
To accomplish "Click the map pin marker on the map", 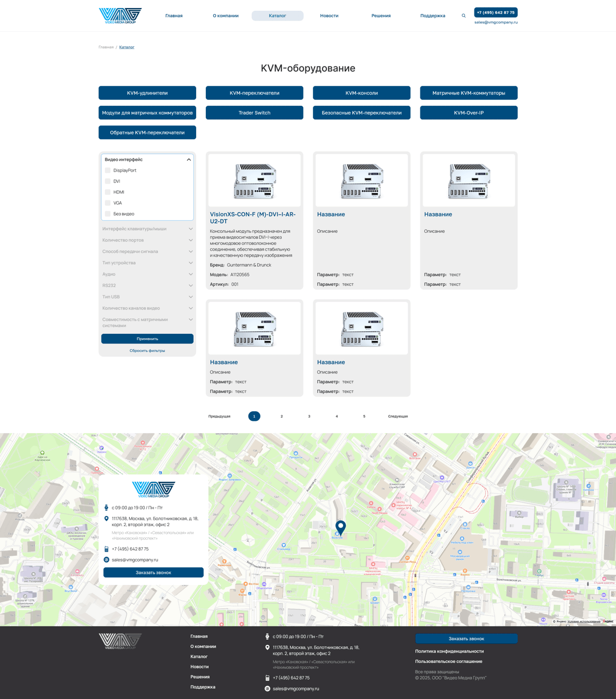I will pyautogui.click(x=340, y=525).
